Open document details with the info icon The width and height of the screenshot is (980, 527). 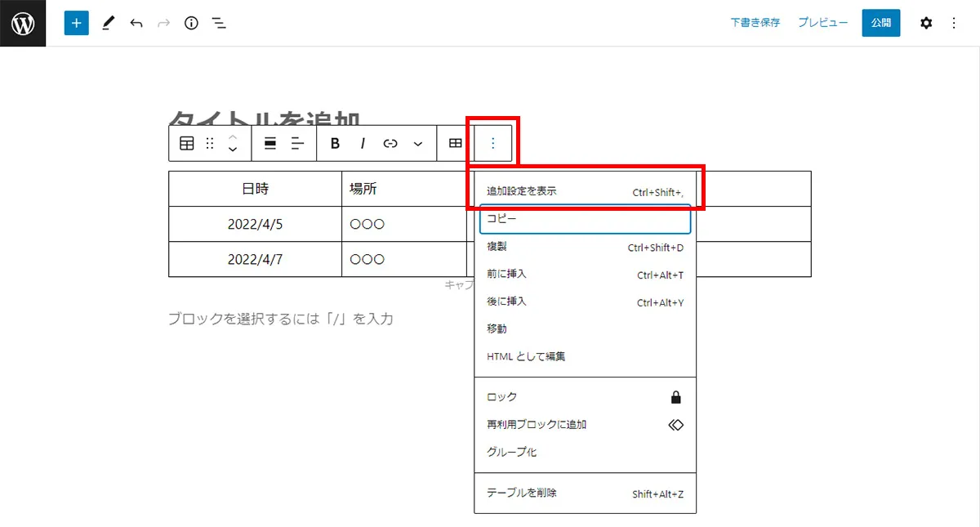[x=190, y=23]
